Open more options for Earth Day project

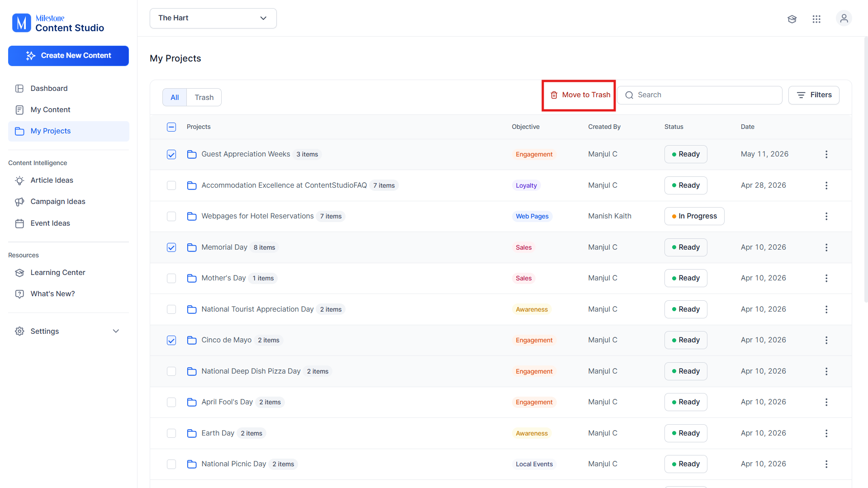coord(826,433)
